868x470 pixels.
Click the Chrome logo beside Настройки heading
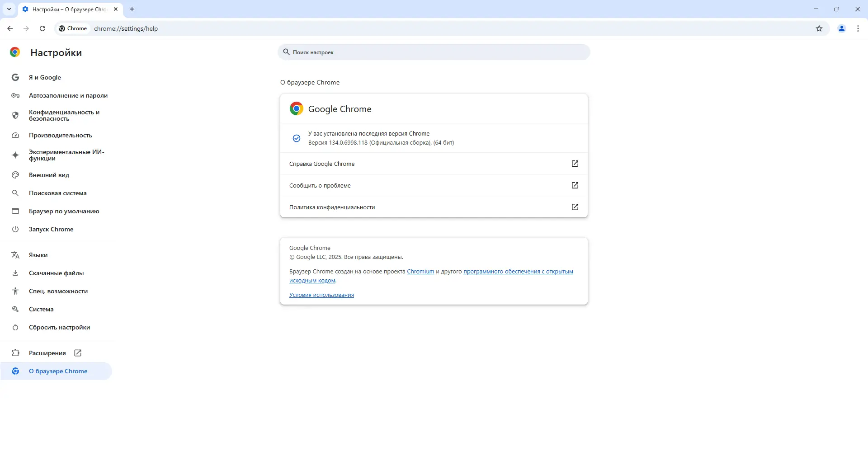[15, 52]
